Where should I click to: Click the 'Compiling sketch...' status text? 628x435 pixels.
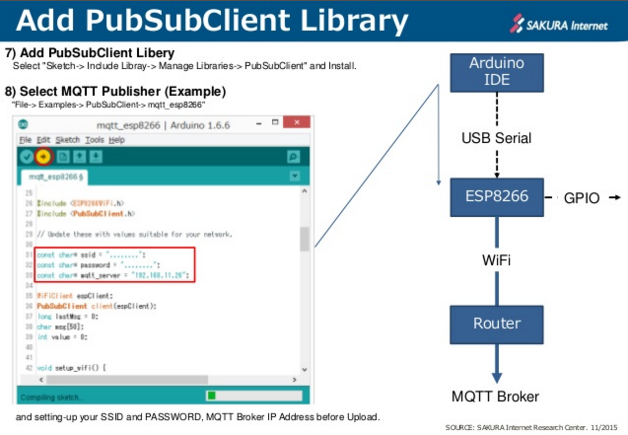[52, 397]
